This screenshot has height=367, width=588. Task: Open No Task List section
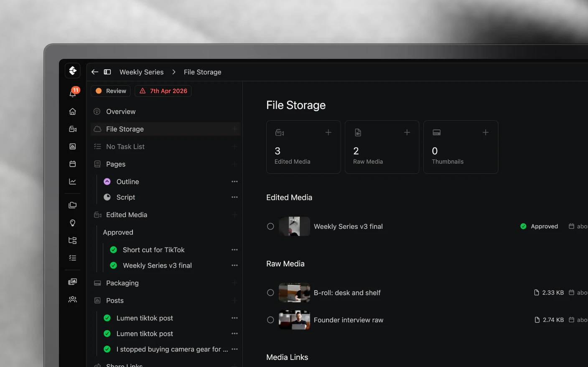[x=165, y=147]
